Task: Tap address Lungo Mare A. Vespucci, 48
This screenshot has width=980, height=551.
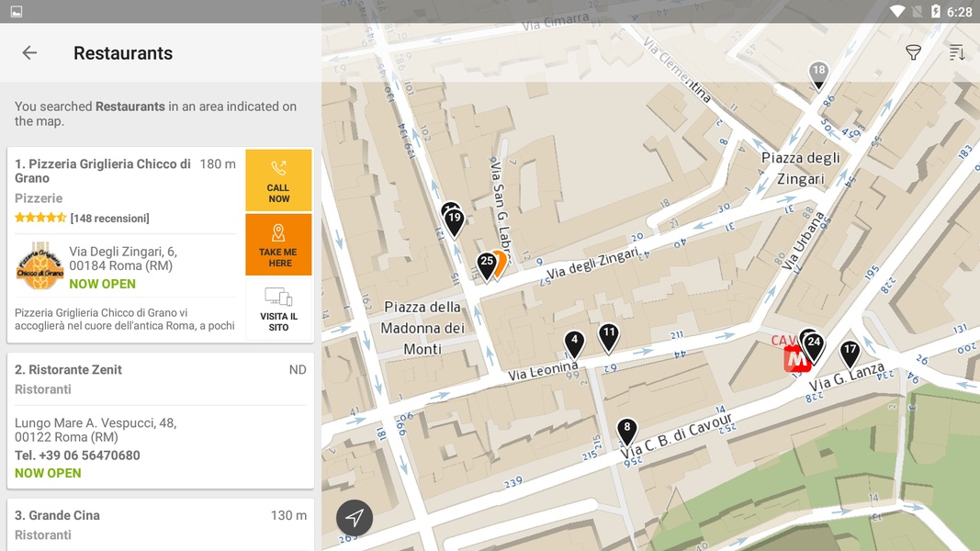Action: (96, 430)
